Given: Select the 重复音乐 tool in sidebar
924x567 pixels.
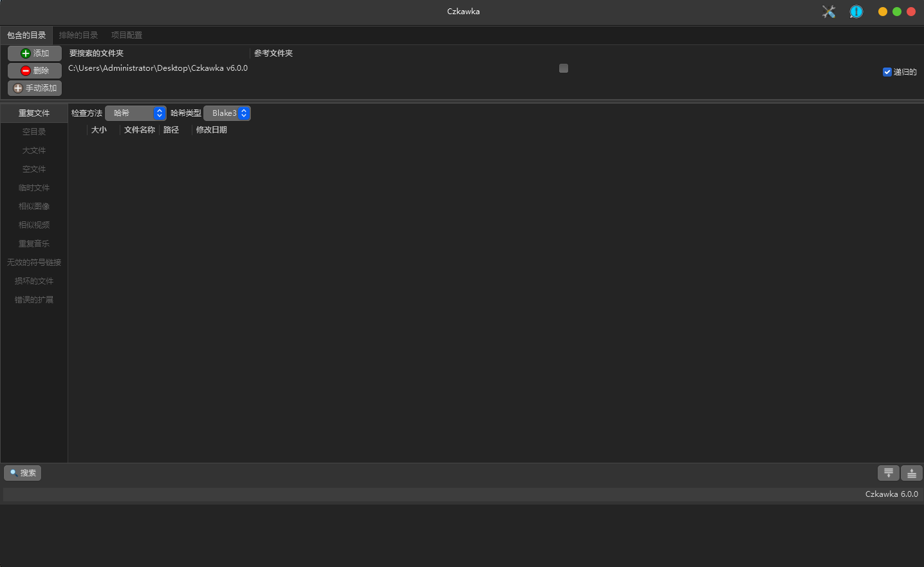Looking at the screenshot, I should (34, 244).
